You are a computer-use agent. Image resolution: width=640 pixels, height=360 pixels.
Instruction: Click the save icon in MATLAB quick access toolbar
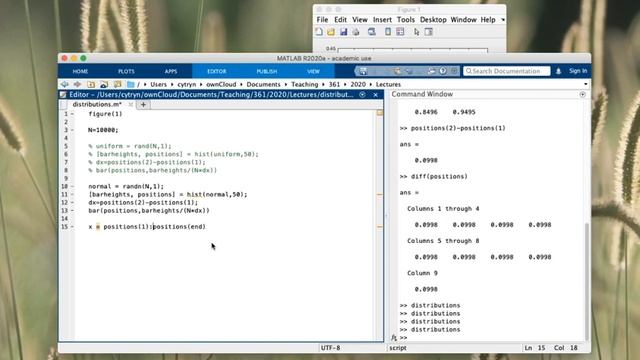pos(362,71)
